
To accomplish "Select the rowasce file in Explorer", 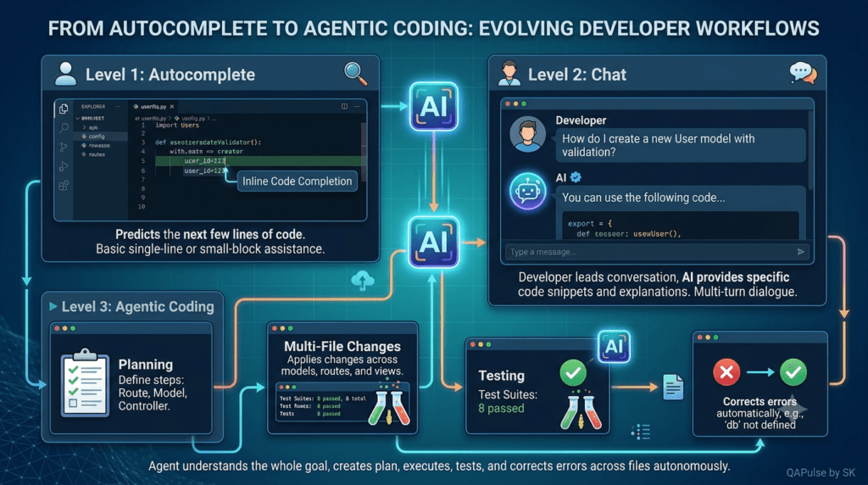I will [95, 146].
